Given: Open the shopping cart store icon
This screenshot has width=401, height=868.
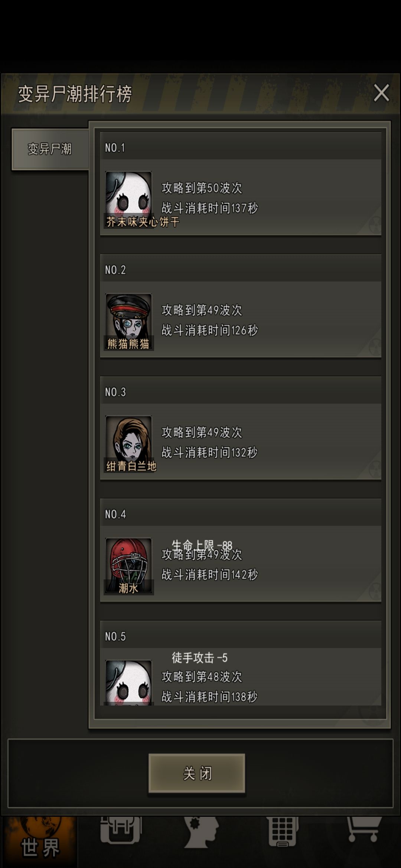Looking at the screenshot, I should pyautogui.click(x=364, y=829).
